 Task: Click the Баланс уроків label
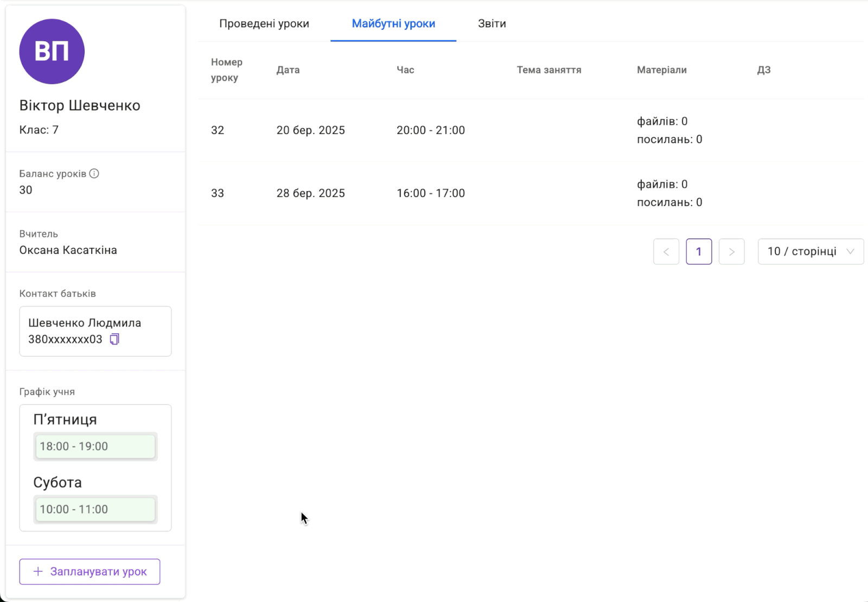[x=53, y=174]
